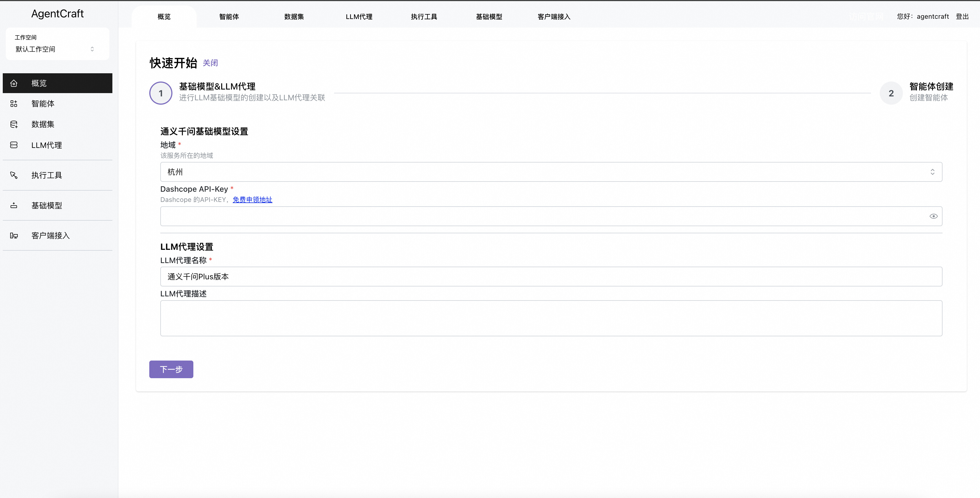Select 基础模型 in the sidebar menu
Screen dimensions: 980x498
[x=58, y=205]
